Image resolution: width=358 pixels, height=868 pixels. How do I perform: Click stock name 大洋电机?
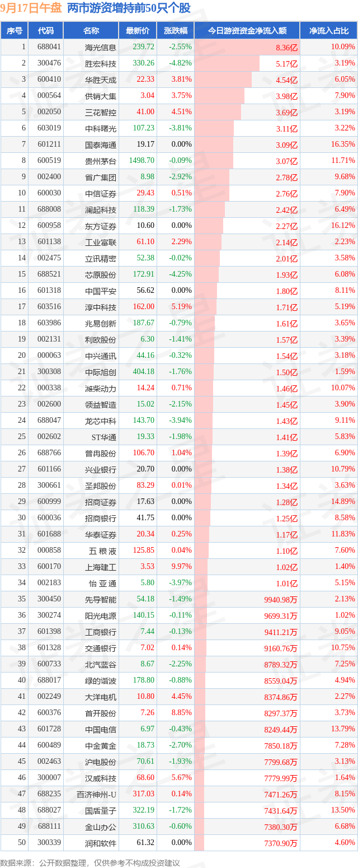pyautogui.click(x=101, y=697)
